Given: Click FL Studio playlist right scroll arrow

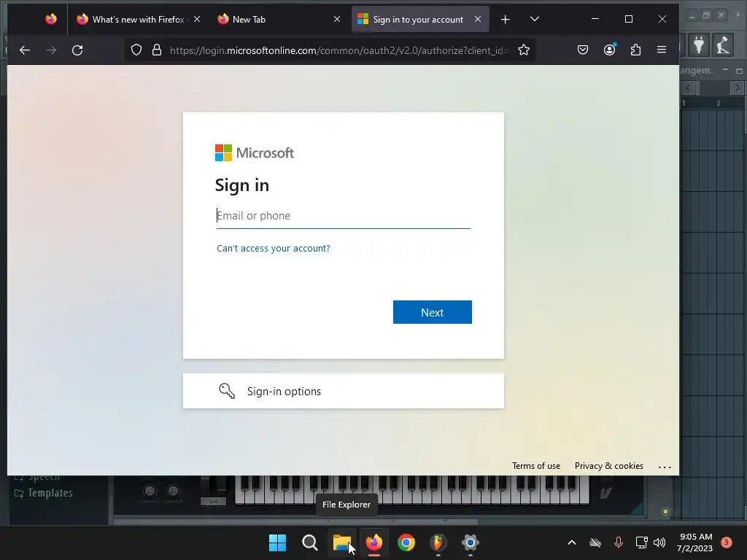Looking at the screenshot, I should 738,87.
